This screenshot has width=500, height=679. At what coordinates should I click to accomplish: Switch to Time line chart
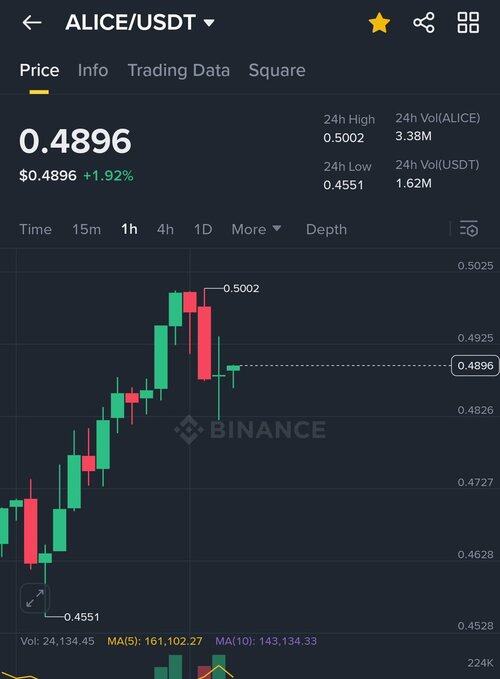35,229
